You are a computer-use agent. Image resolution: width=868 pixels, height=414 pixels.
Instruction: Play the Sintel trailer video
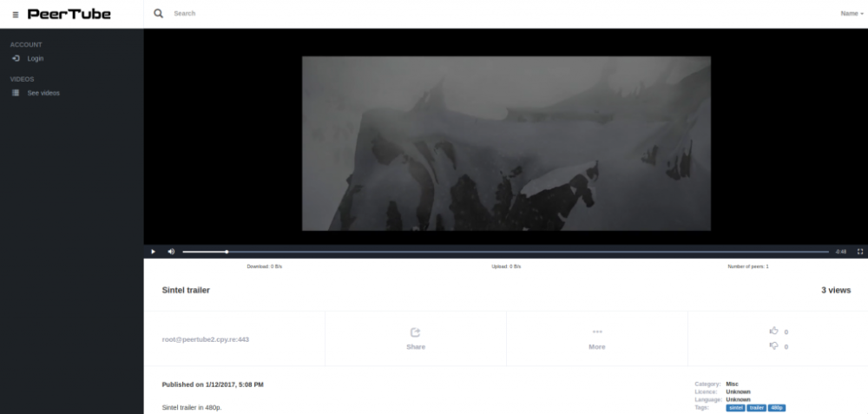154,252
